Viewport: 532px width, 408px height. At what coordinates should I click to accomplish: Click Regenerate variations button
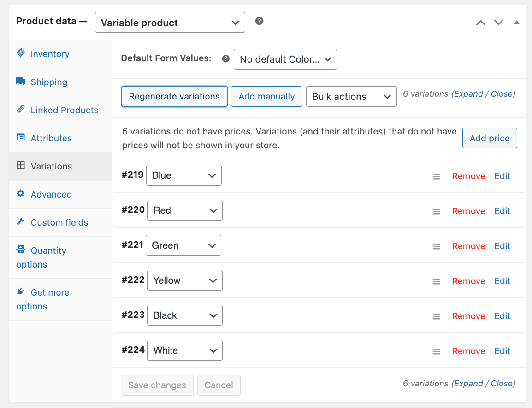click(x=174, y=97)
